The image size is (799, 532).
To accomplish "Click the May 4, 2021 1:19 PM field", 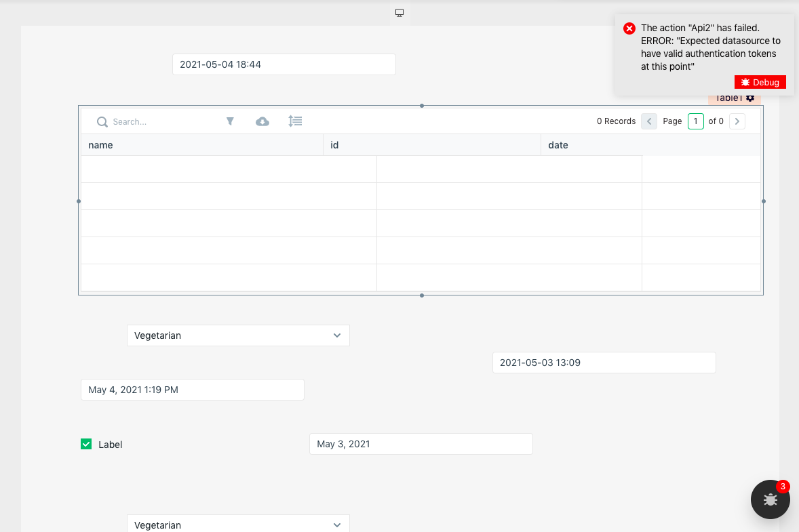I will click(x=192, y=390).
